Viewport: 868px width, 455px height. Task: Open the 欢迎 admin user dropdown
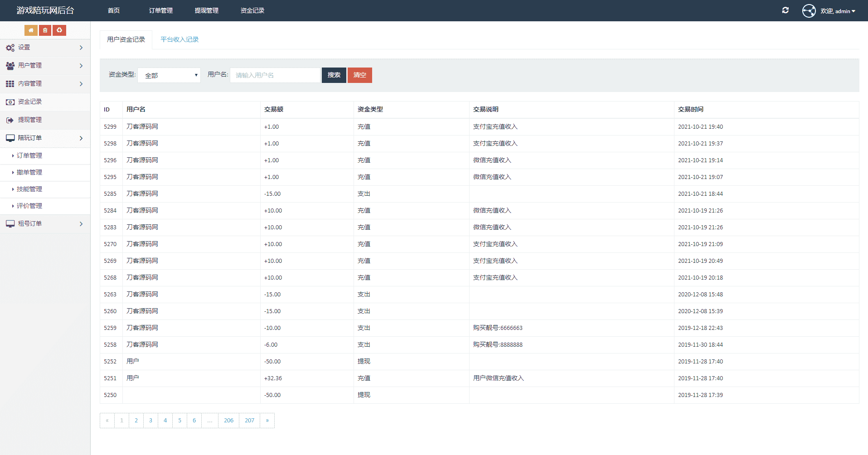(838, 11)
